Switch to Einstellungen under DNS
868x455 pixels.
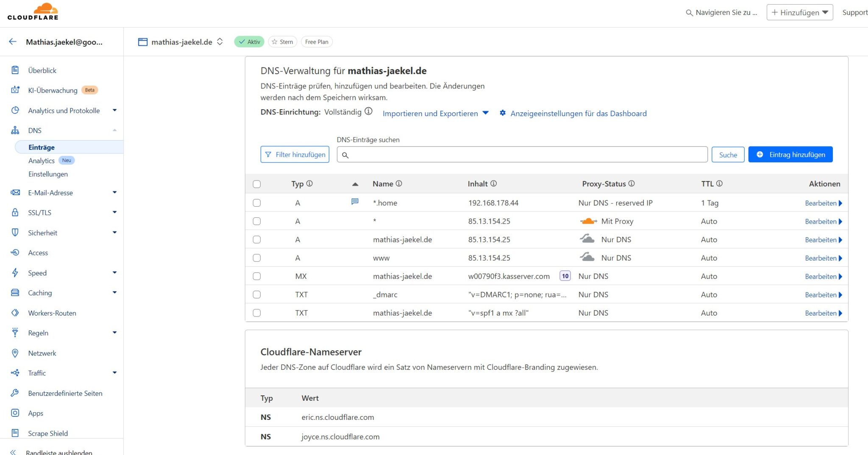tap(48, 174)
